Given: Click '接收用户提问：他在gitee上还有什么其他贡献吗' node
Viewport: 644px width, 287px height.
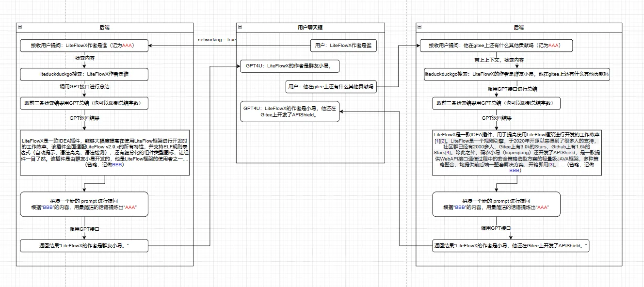Looking at the screenshot, I should pyautogui.click(x=496, y=46).
